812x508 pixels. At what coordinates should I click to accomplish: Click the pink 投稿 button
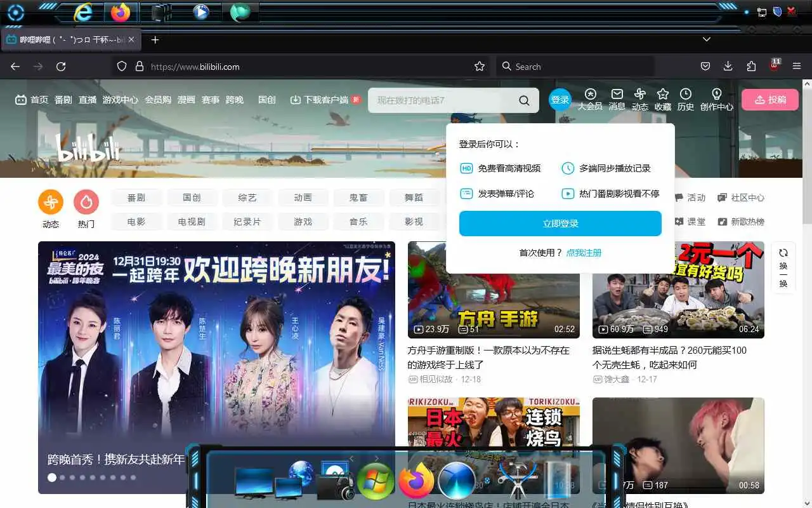770,100
